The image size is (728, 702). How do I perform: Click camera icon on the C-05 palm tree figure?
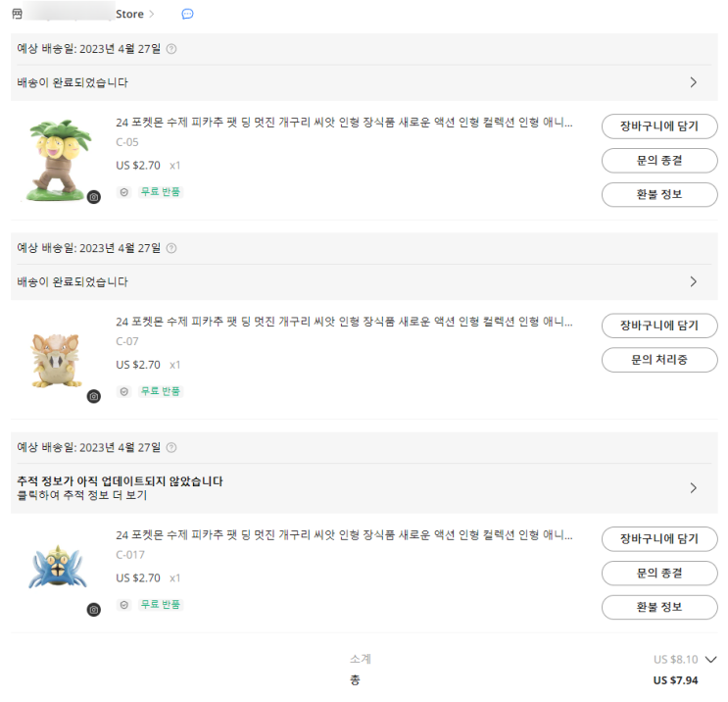point(94,197)
